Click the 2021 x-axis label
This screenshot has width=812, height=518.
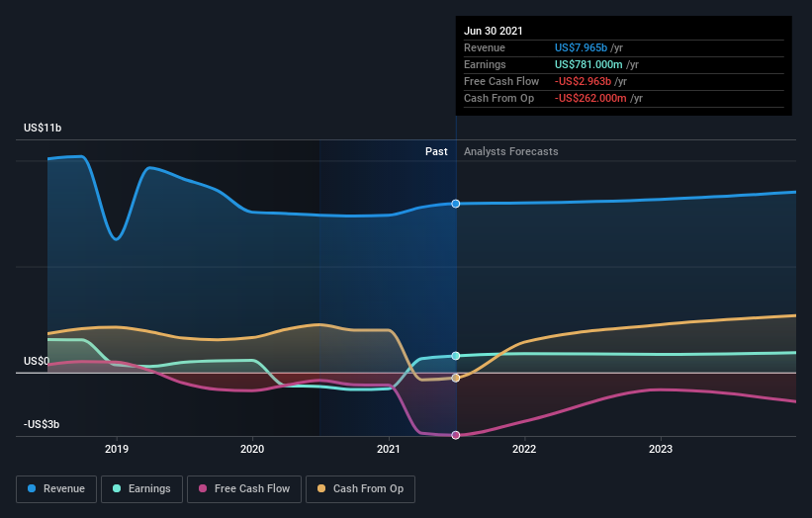pyautogui.click(x=389, y=449)
